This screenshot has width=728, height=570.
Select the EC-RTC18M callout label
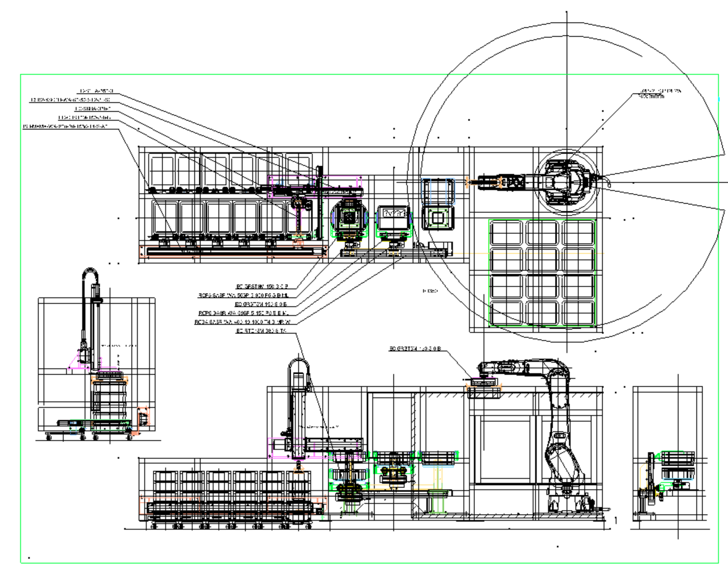[261, 331]
